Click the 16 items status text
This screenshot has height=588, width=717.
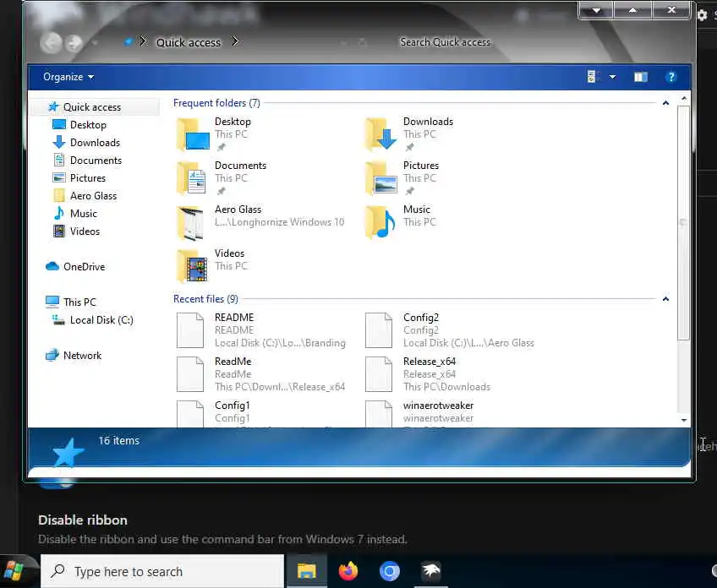[x=119, y=440]
